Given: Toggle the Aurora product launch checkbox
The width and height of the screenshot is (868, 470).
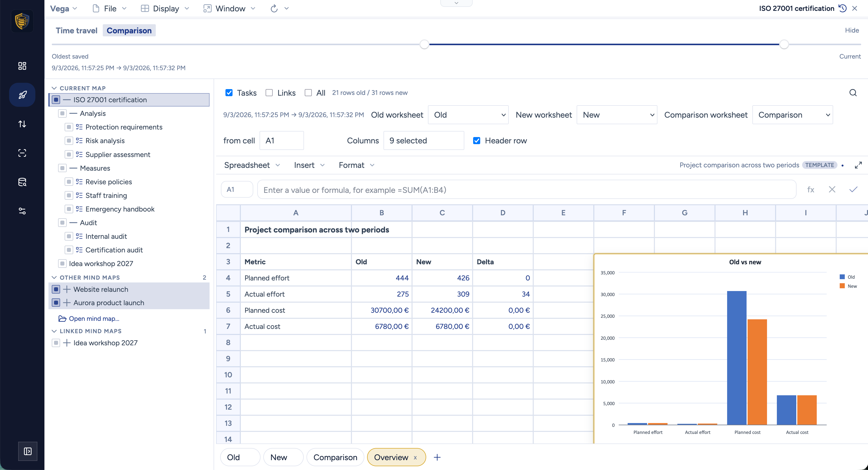Looking at the screenshot, I should click(56, 303).
